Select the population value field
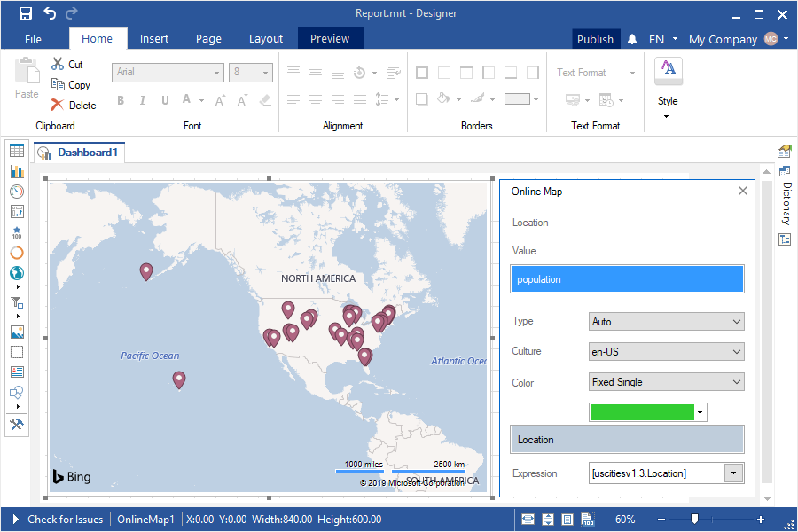The height and width of the screenshot is (532, 798). point(627,279)
